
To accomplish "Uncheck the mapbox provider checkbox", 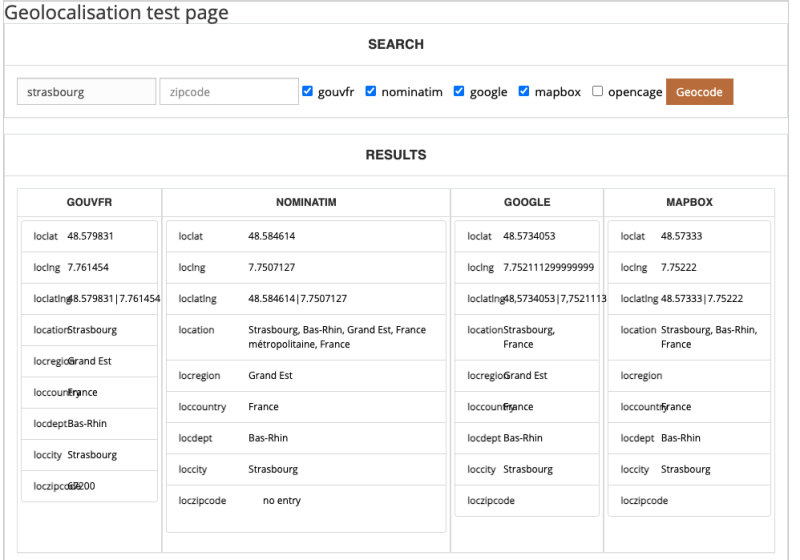I will pos(524,91).
